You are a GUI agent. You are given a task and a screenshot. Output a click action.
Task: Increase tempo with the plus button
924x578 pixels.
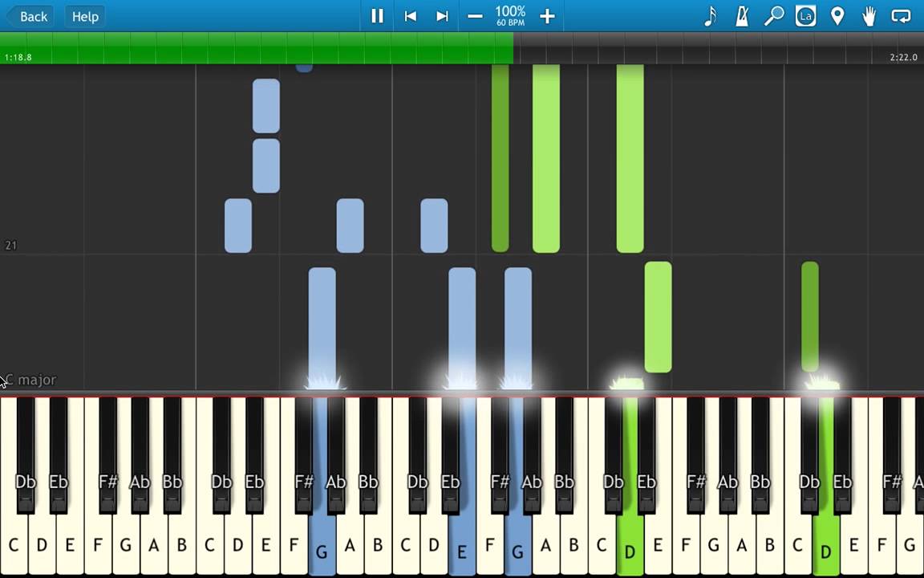pyautogui.click(x=547, y=16)
